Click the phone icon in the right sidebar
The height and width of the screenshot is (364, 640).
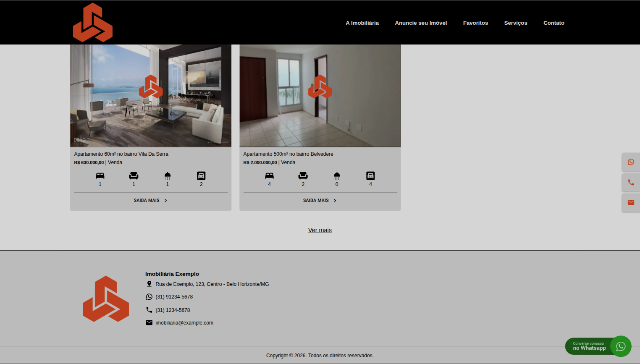(x=630, y=182)
